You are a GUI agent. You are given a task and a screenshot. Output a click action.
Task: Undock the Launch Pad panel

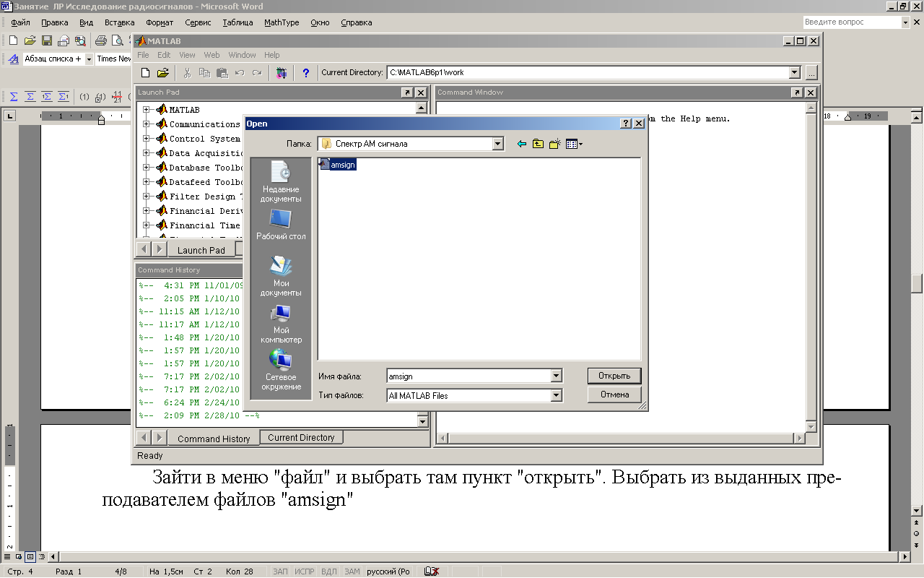(407, 92)
